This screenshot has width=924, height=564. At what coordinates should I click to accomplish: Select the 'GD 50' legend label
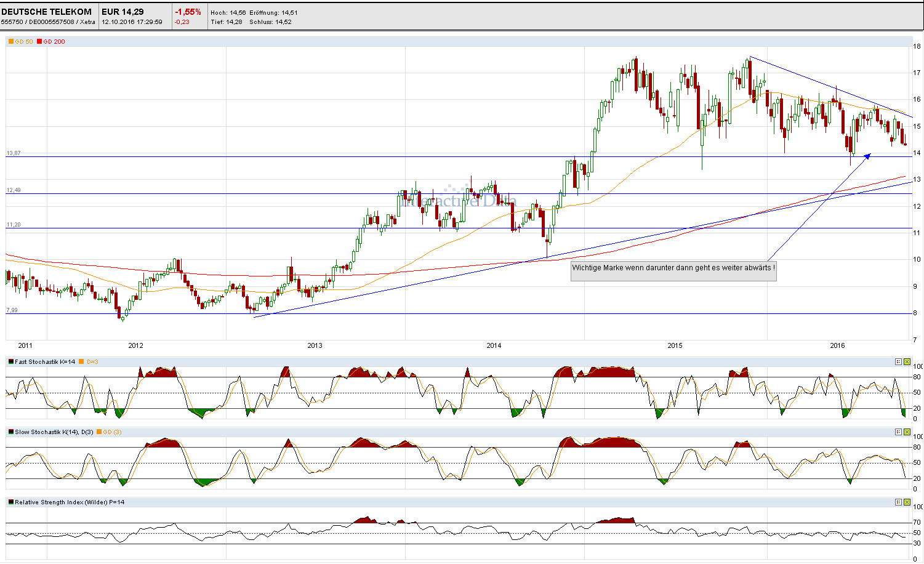pyautogui.click(x=24, y=42)
